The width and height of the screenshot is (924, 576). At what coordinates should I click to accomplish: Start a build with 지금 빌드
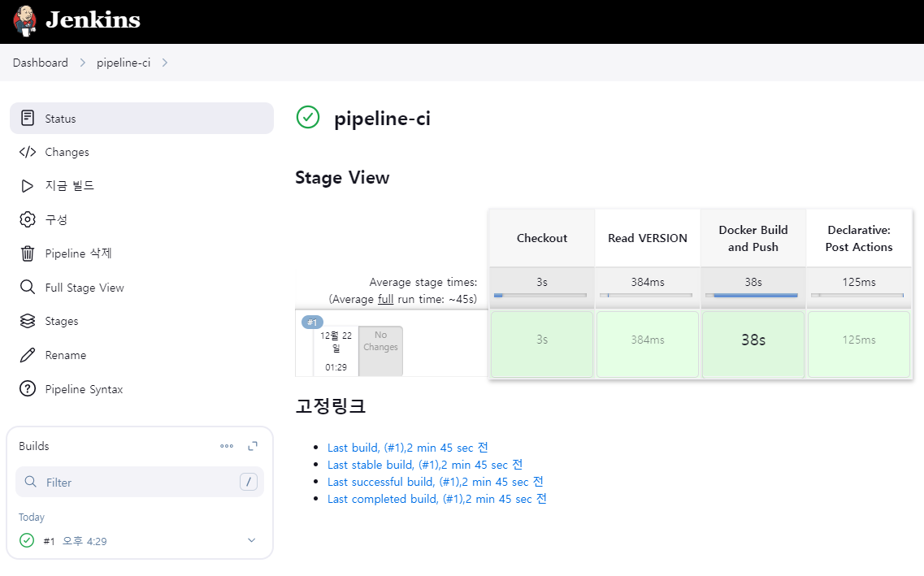141,186
